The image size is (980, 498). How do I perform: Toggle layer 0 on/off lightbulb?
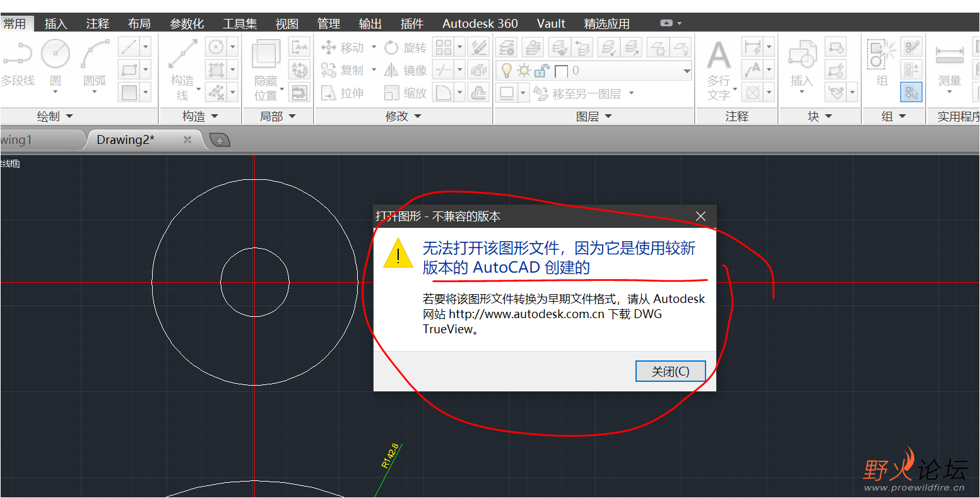pyautogui.click(x=506, y=71)
